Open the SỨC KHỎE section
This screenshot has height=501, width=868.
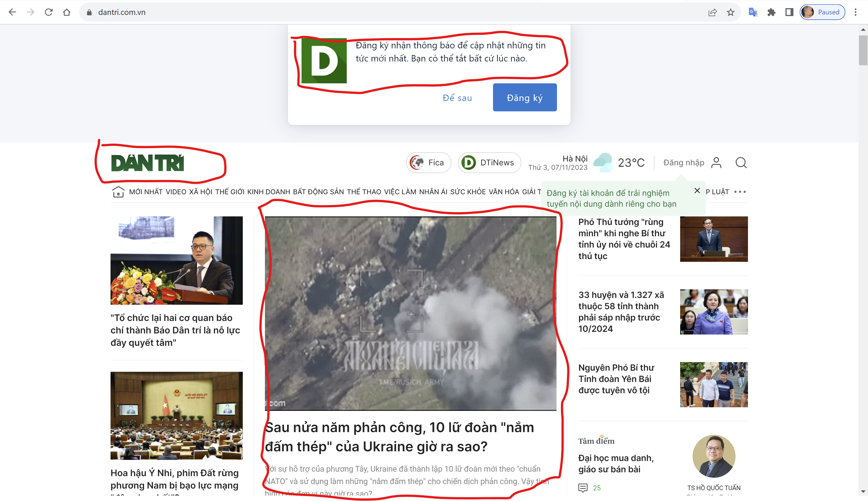468,192
